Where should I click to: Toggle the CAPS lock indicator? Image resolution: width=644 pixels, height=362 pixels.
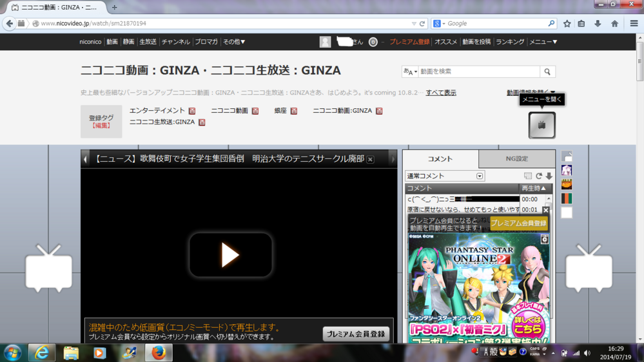click(535, 349)
